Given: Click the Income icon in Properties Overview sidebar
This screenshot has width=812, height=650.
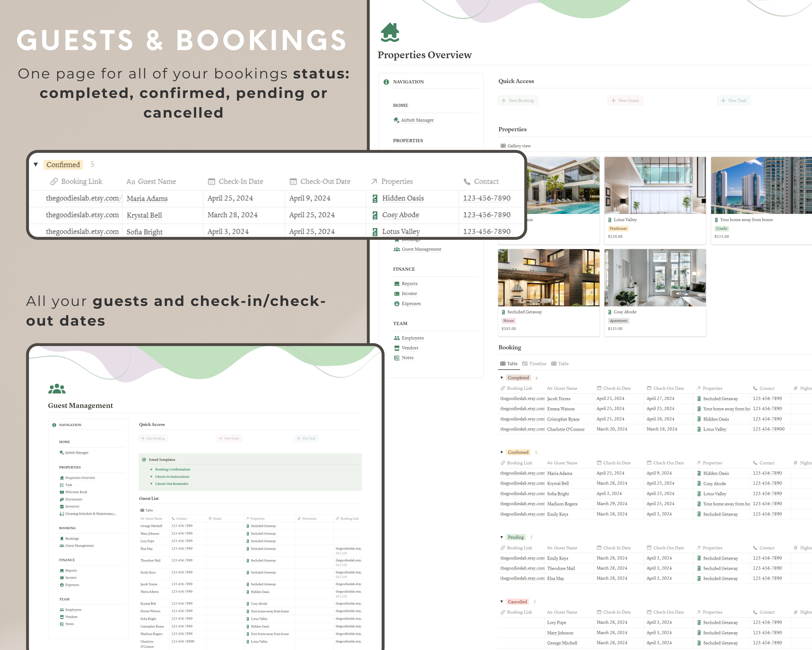Looking at the screenshot, I should pos(397,294).
